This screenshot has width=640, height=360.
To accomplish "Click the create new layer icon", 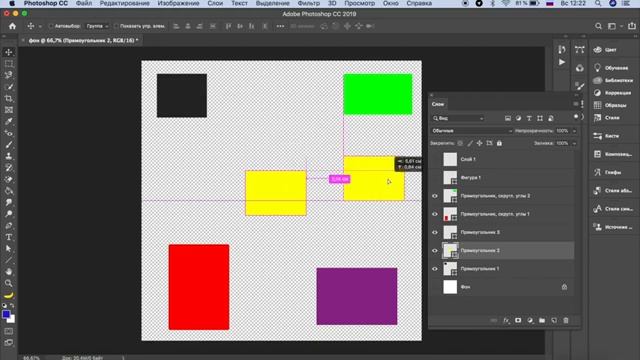I will [554, 320].
